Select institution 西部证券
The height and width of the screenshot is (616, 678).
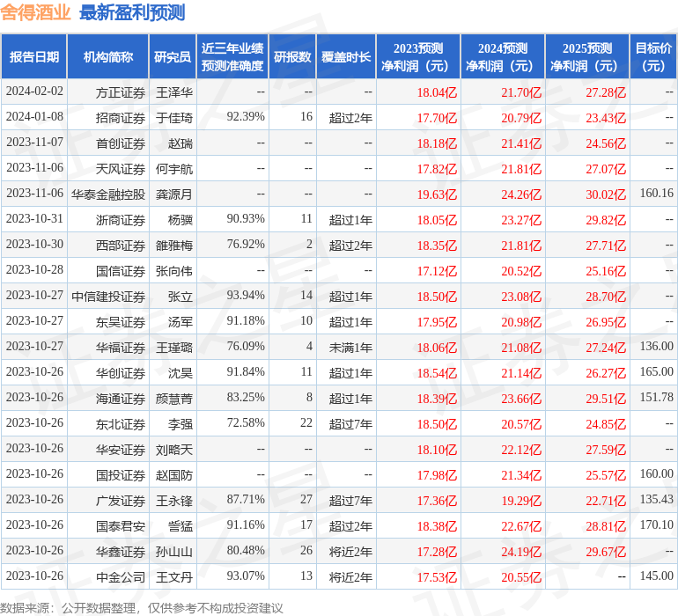pos(121,246)
